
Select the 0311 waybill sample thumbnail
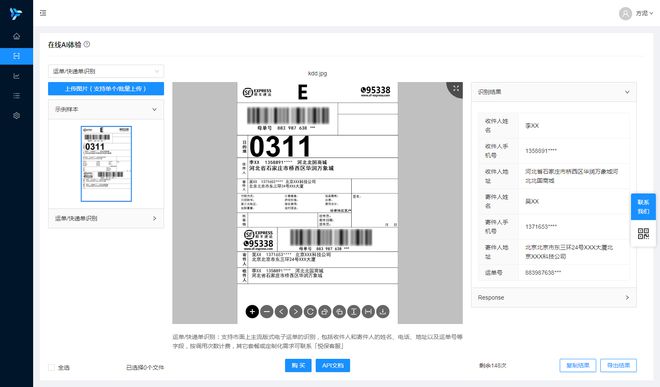[x=106, y=164]
